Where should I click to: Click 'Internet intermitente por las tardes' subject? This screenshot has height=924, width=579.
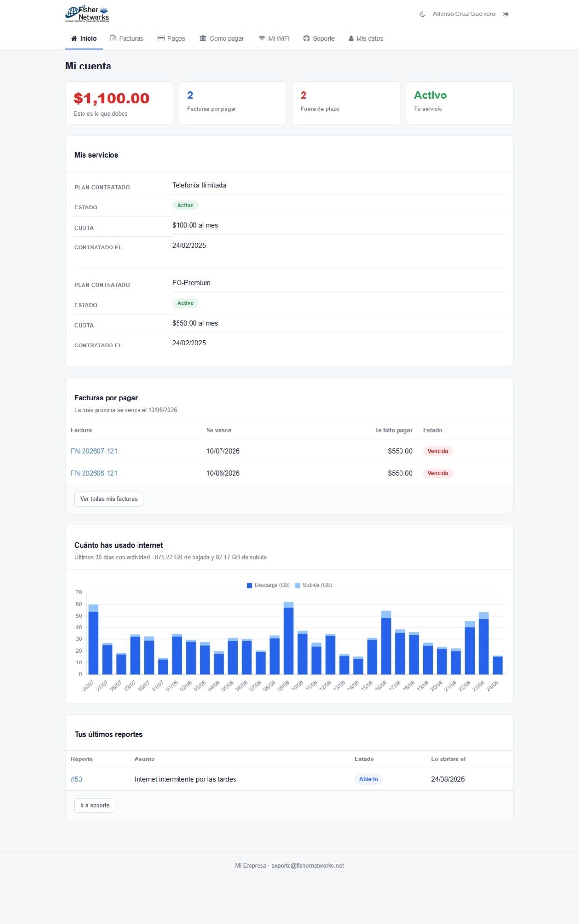point(185,779)
